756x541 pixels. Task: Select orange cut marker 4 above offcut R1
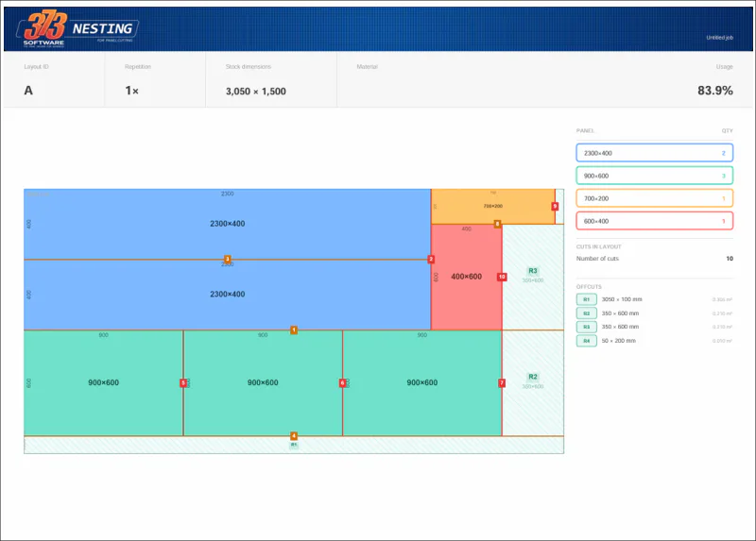(294, 436)
